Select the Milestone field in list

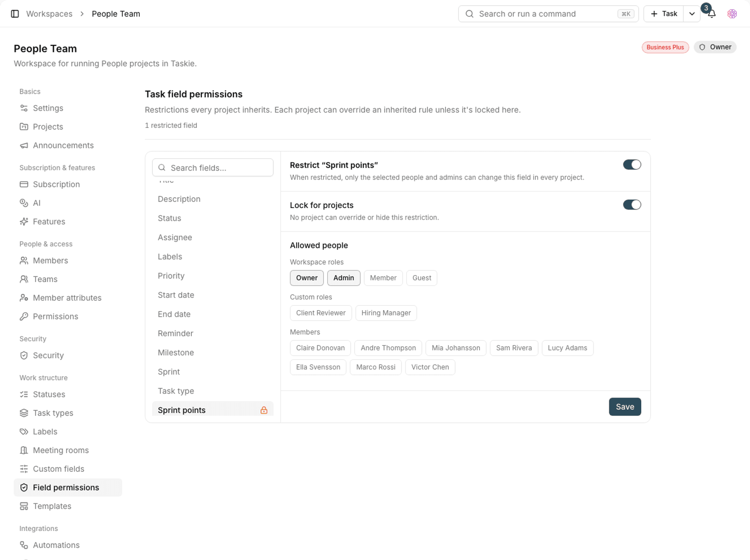coord(213,353)
